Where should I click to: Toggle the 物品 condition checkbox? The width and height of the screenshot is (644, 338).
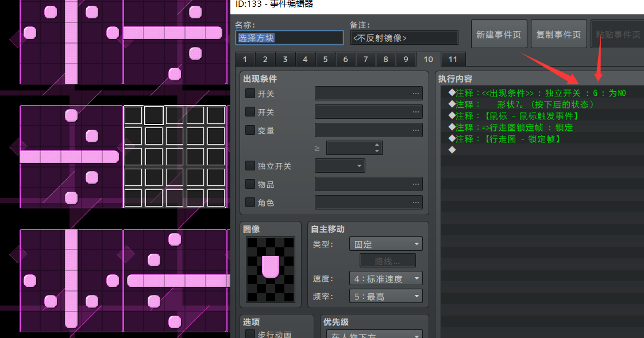pos(250,184)
